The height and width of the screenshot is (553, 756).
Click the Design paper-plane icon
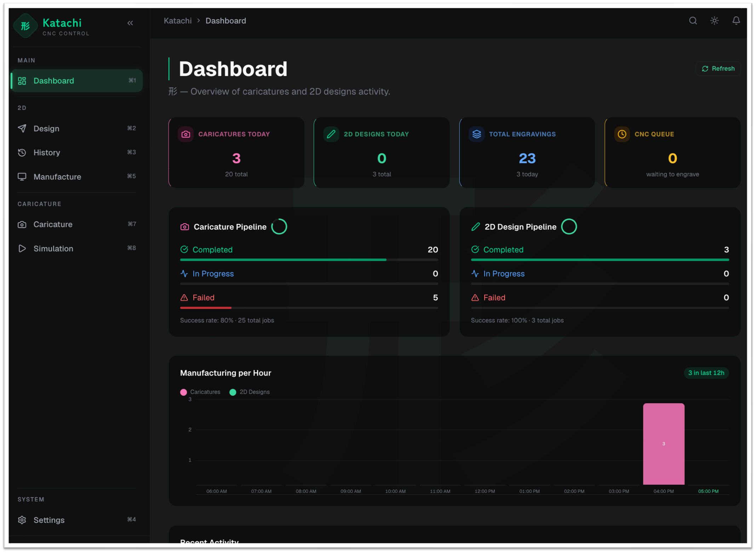point(22,129)
